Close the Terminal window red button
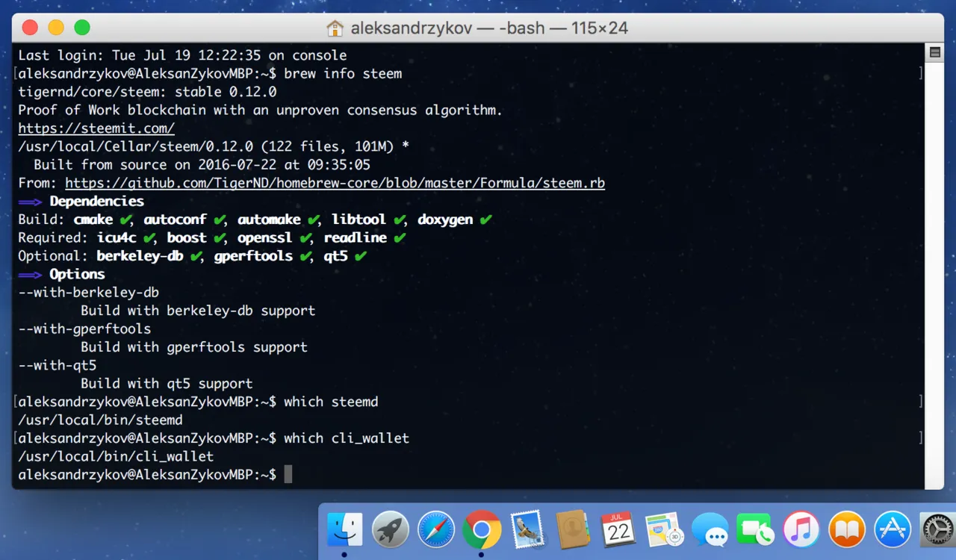956x560 pixels. (x=30, y=28)
